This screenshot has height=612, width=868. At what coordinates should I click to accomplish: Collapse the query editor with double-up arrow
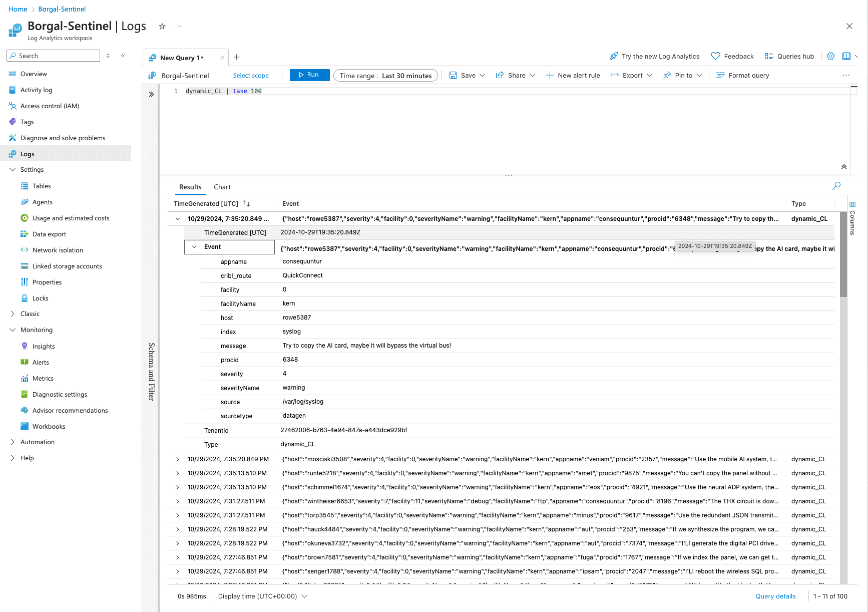[x=844, y=167]
